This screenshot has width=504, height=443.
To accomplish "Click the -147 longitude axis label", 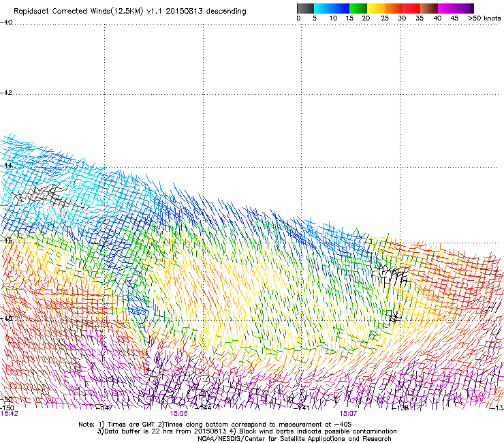I will [104, 408].
